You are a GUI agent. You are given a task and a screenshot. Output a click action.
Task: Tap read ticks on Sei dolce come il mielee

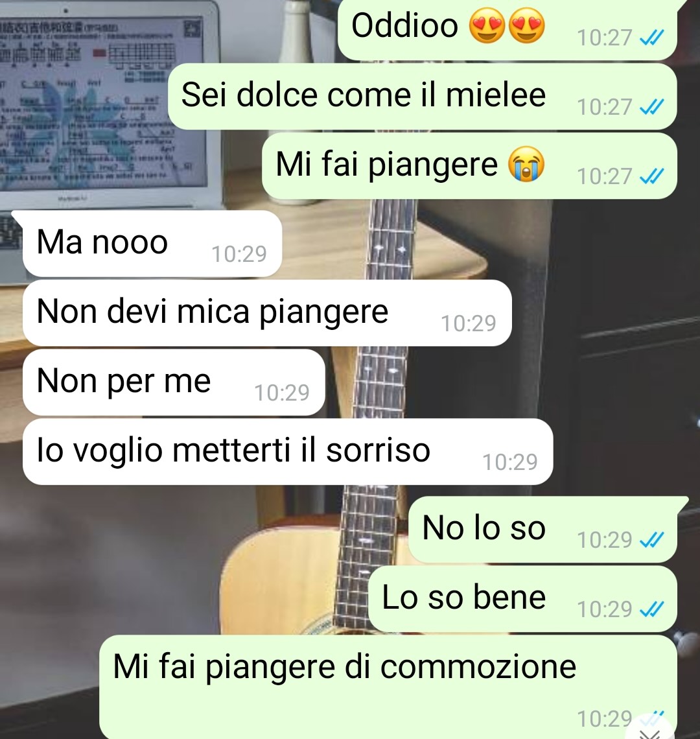coord(652,107)
